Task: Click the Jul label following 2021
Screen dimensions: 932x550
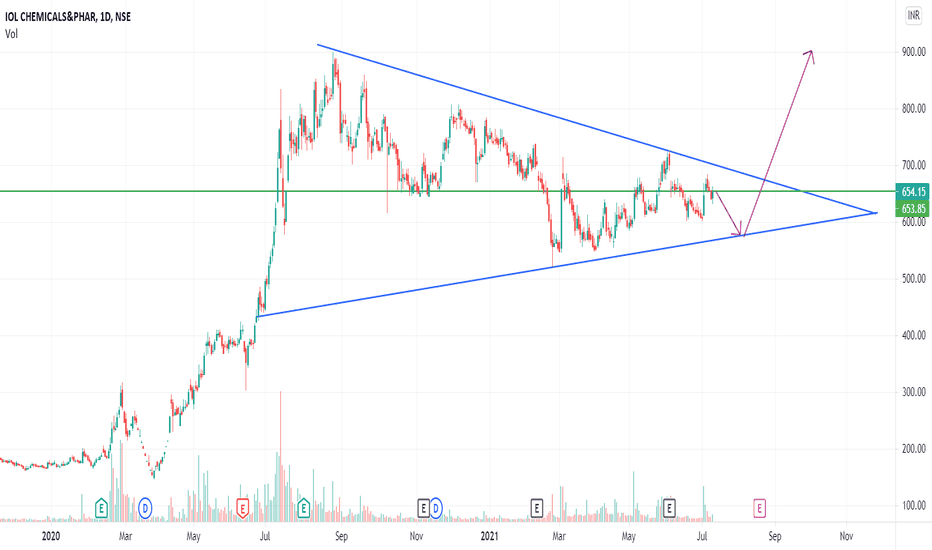Action: pyautogui.click(x=702, y=536)
